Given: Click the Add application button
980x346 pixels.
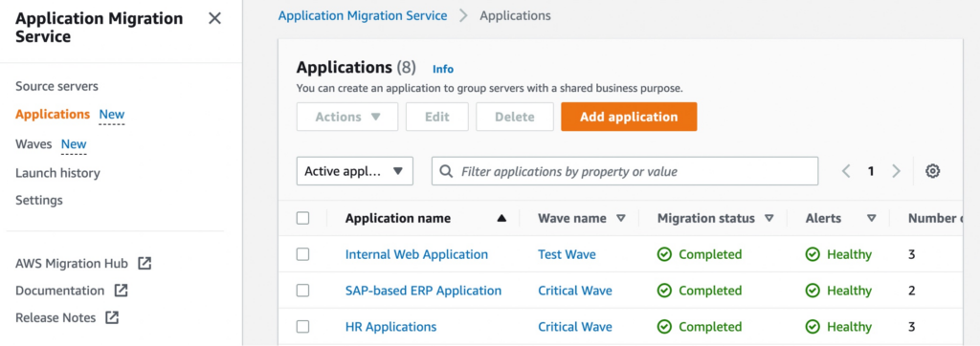Looking at the screenshot, I should 629,117.
